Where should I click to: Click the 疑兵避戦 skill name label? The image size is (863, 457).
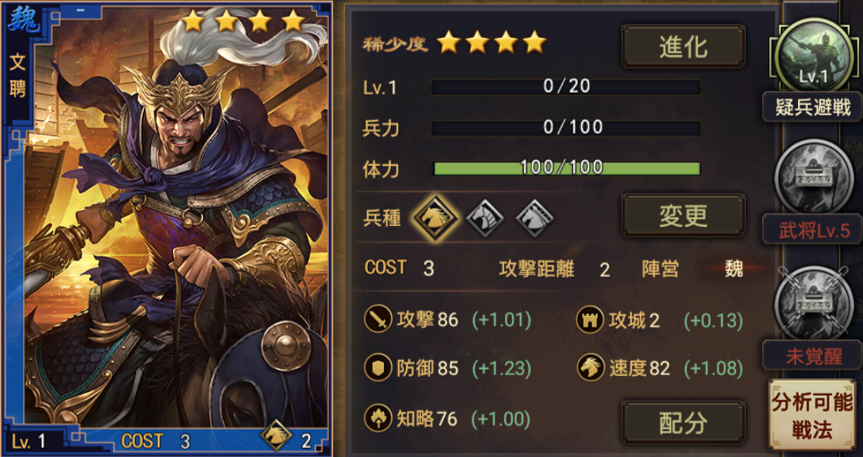[812, 107]
